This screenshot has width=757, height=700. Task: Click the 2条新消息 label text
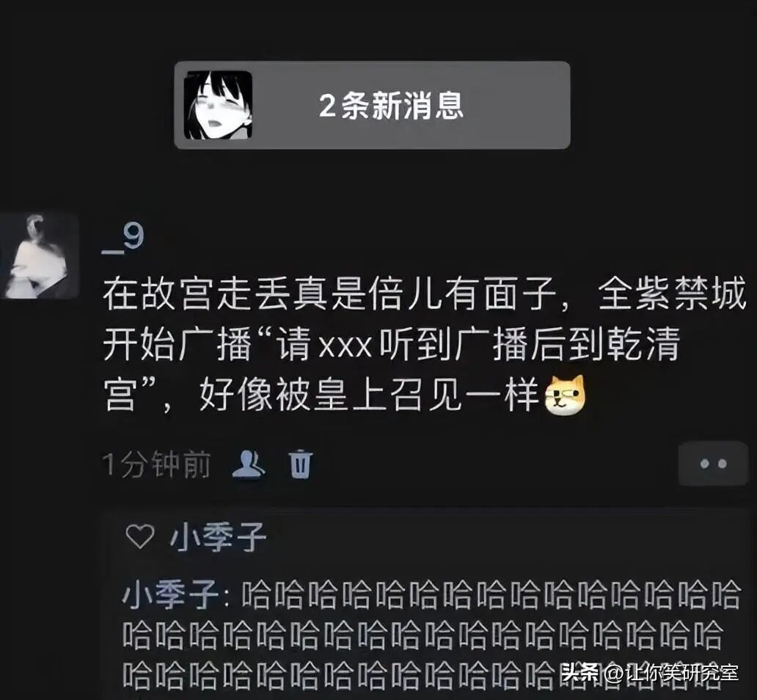click(x=391, y=106)
